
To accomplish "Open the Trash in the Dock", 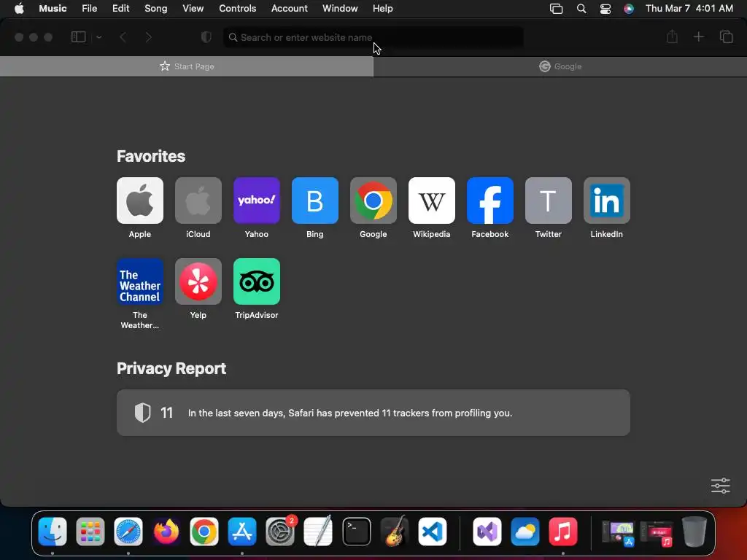I will pos(694,532).
